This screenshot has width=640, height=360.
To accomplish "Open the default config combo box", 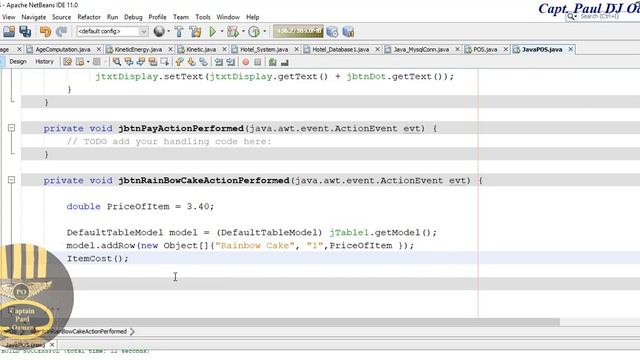I will (112, 31).
